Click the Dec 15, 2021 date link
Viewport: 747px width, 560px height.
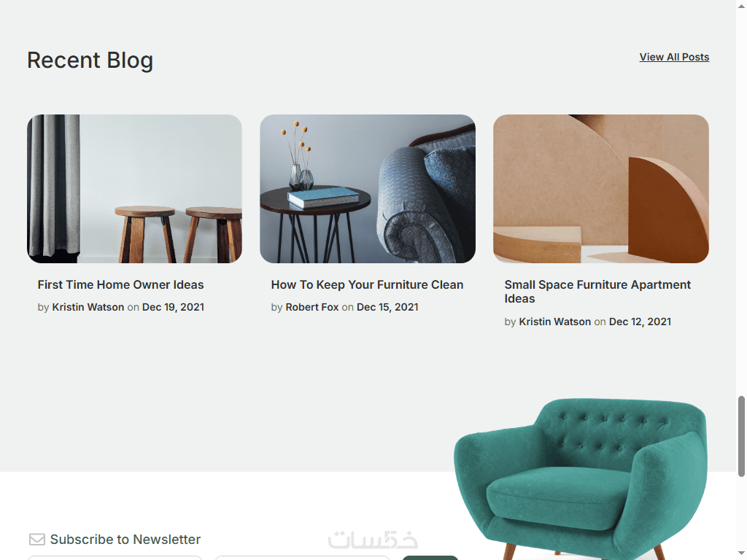click(387, 307)
